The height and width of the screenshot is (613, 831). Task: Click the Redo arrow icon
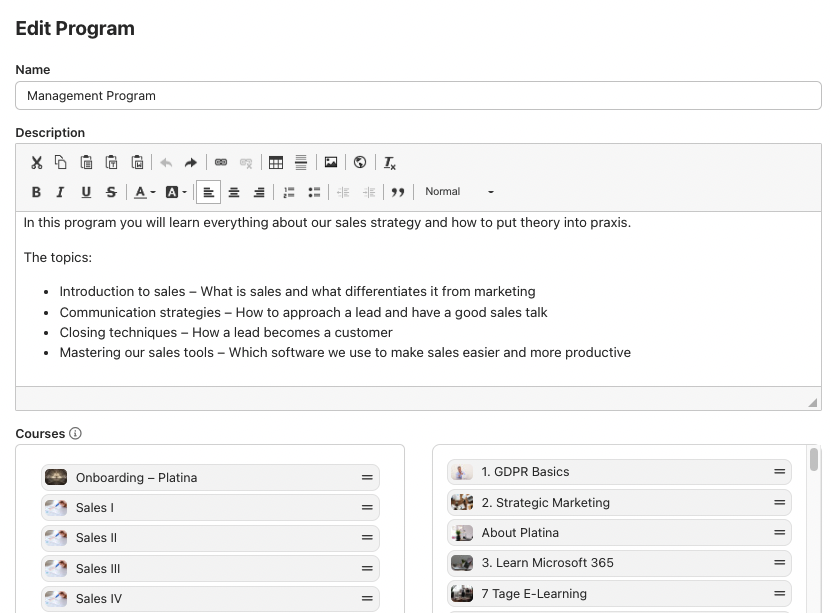pyautogui.click(x=191, y=162)
